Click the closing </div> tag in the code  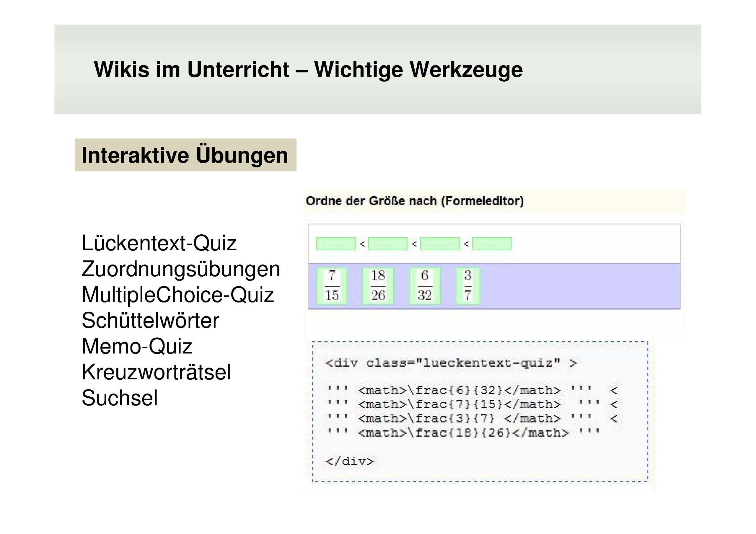350,461
